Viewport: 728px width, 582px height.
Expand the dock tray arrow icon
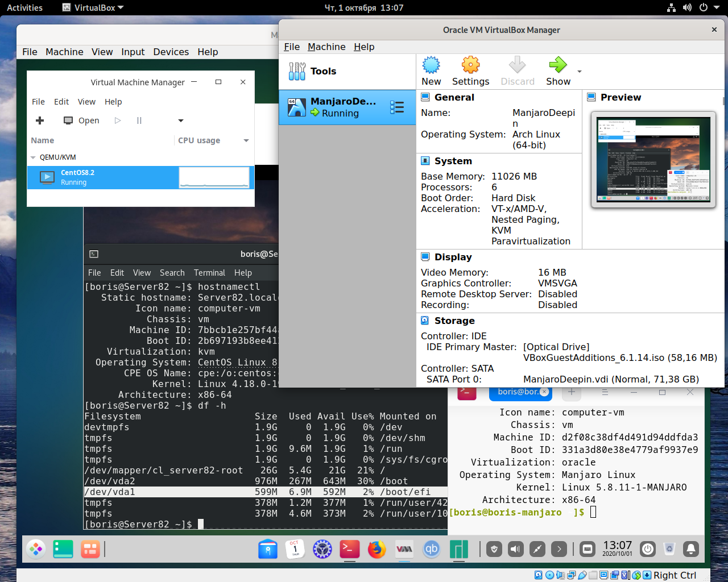pyautogui.click(x=559, y=549)
